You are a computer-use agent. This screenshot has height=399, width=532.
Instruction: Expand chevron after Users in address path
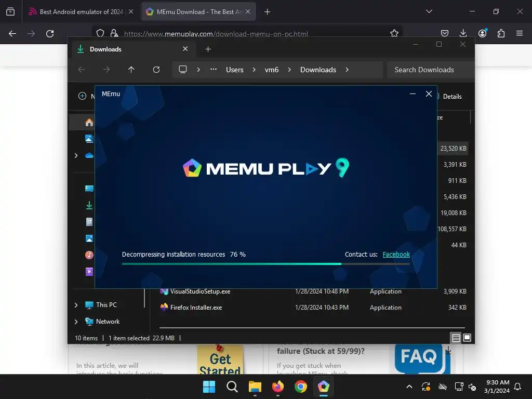[x=254, y=70]
